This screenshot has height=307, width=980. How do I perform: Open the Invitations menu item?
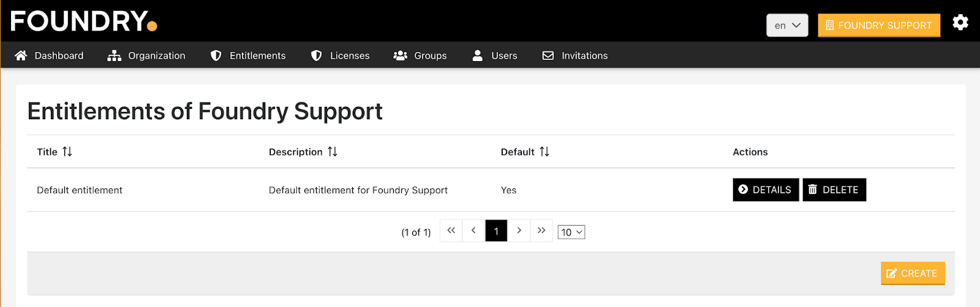tap(575, 56)
